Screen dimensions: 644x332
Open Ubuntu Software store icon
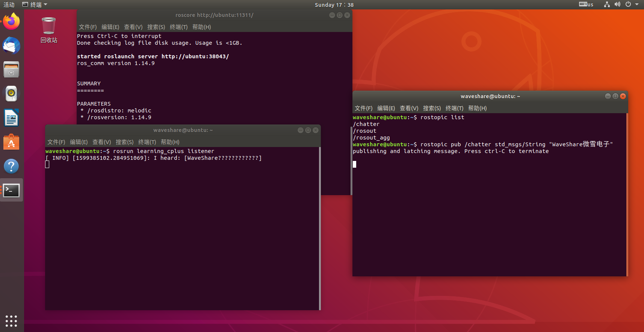coord(11,142)
